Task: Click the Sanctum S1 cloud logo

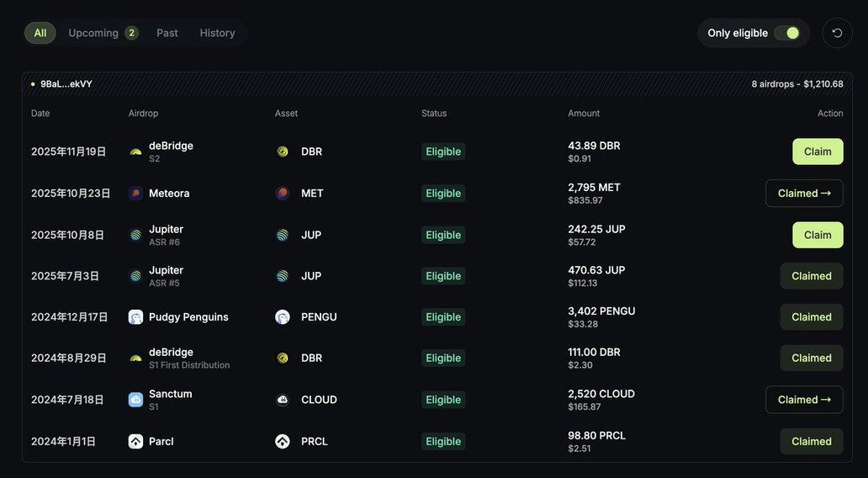Action: tap(135, 400)
